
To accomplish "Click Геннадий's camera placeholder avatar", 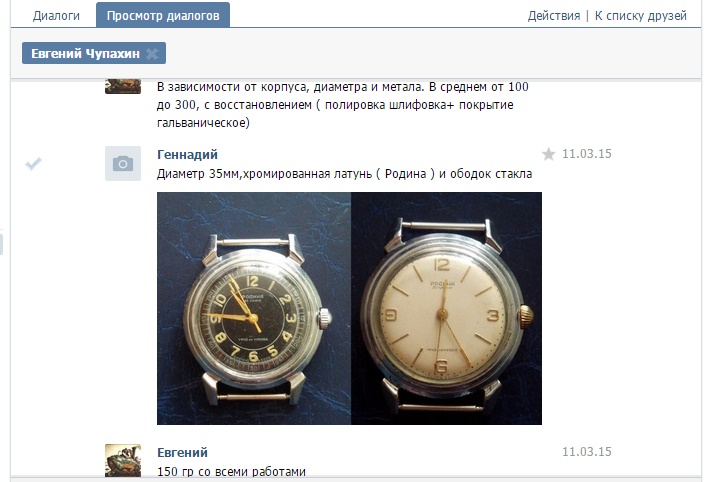I will 123,163.
